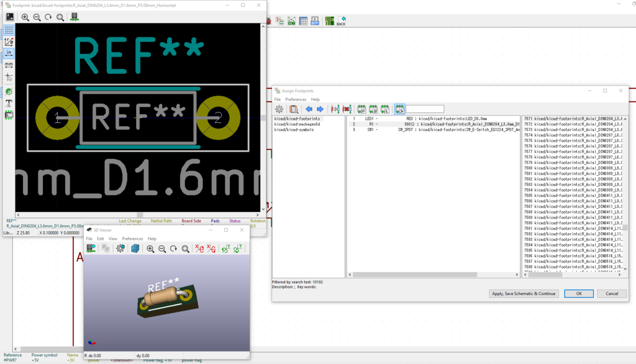Go to next unassigned component arrow
Image resolution: width=636 pixels, height=364 pixels.
pyautogui.click(x=320, y=109)
